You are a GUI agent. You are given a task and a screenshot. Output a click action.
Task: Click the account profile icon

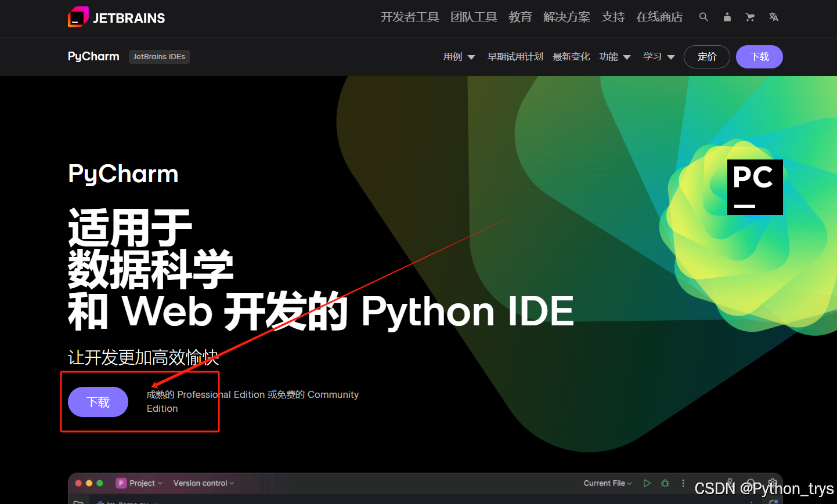click(x=727, y=17)
